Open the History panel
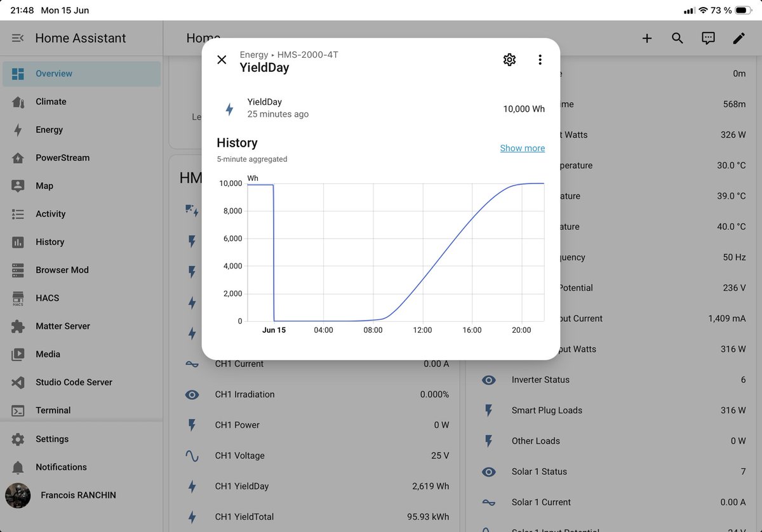The height and width of the screenshot is (532, 762). pyautogui.click(x=81, y=242)
